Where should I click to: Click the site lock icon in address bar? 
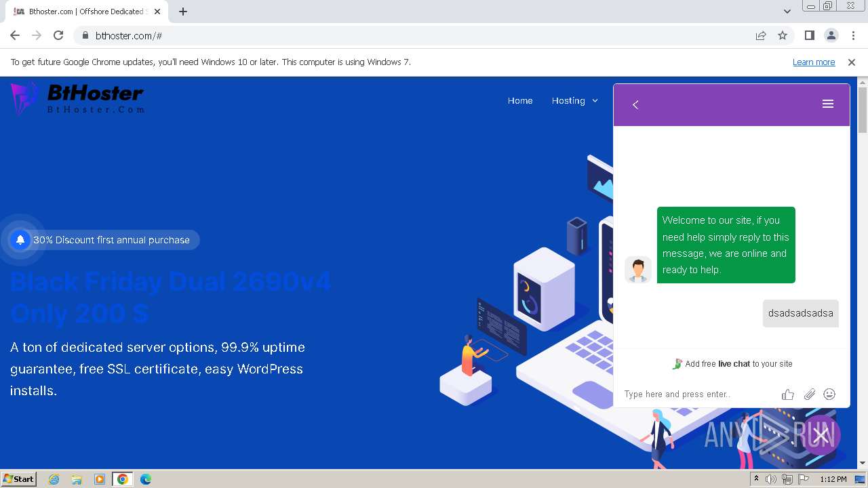85,35
